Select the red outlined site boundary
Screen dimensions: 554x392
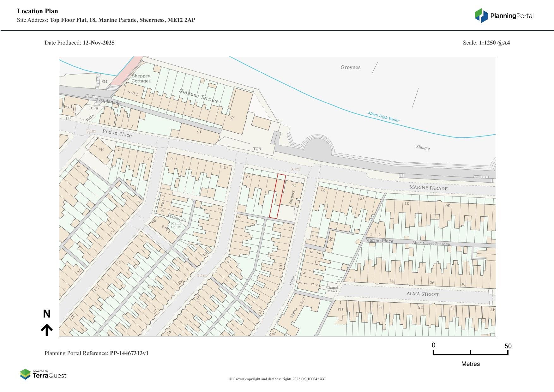(277, 196)
